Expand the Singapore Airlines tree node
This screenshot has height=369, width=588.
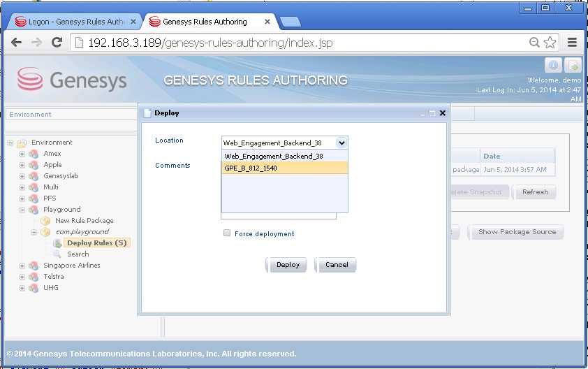click(22, 266)
